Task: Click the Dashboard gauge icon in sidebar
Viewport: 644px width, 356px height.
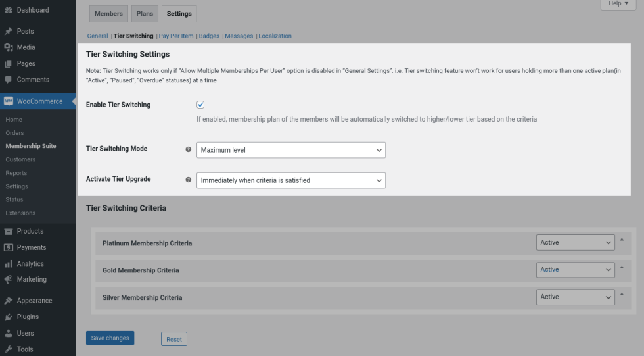Action: click(x=9, y=10)
